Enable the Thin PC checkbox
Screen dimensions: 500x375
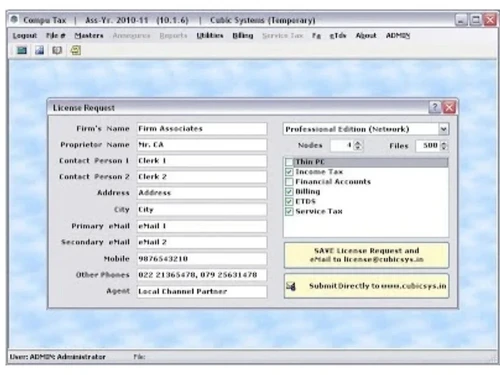click(x=289, y=162)
